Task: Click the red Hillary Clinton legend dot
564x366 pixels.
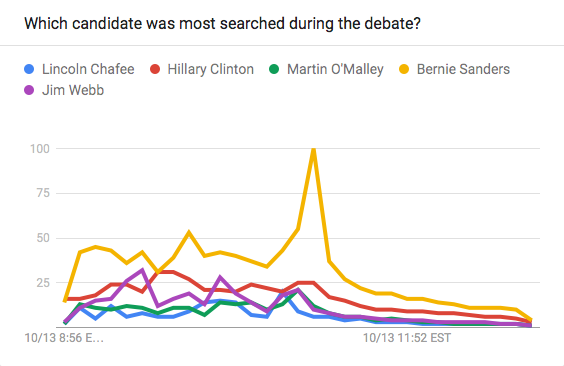Action: pos(155,69)
